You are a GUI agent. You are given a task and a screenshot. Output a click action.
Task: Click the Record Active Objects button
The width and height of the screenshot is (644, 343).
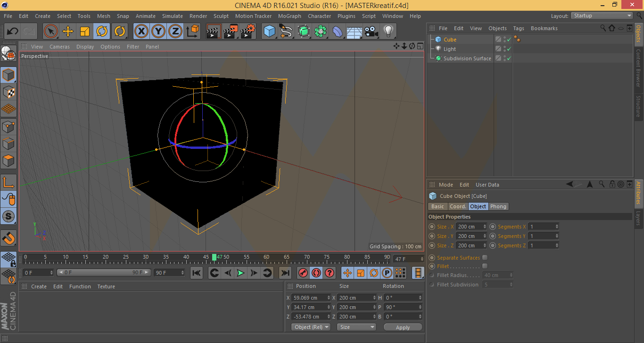pyautogui.click(x=303, y=273)
